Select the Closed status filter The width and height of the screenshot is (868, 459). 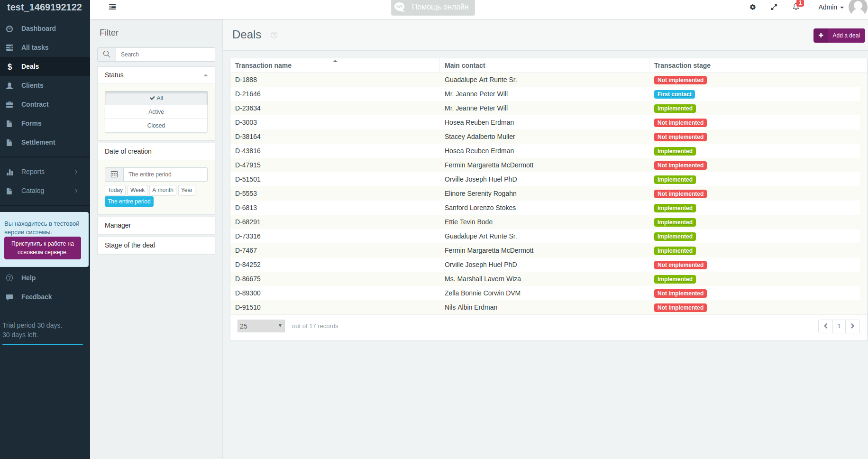[156, 125]
